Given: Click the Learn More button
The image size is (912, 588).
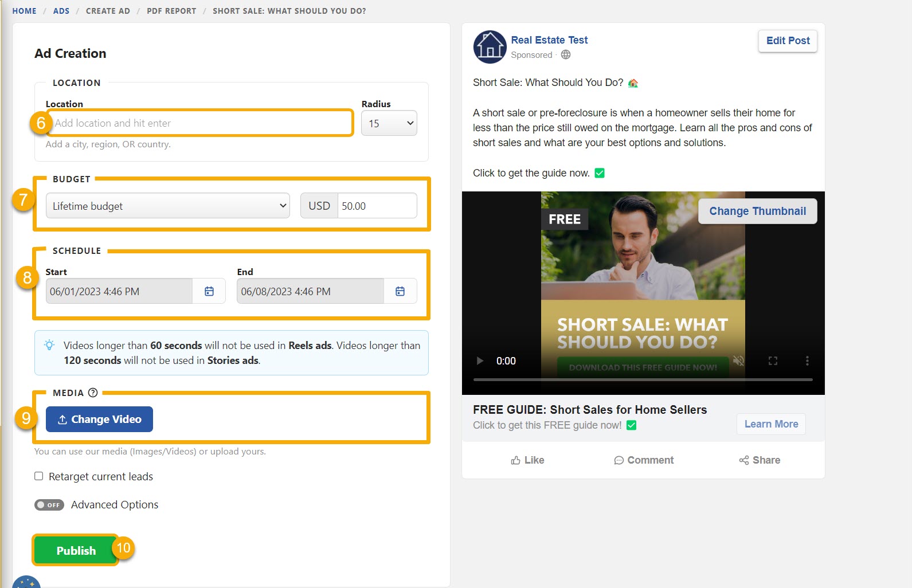Looking at the screenshot, I should 771,424.
